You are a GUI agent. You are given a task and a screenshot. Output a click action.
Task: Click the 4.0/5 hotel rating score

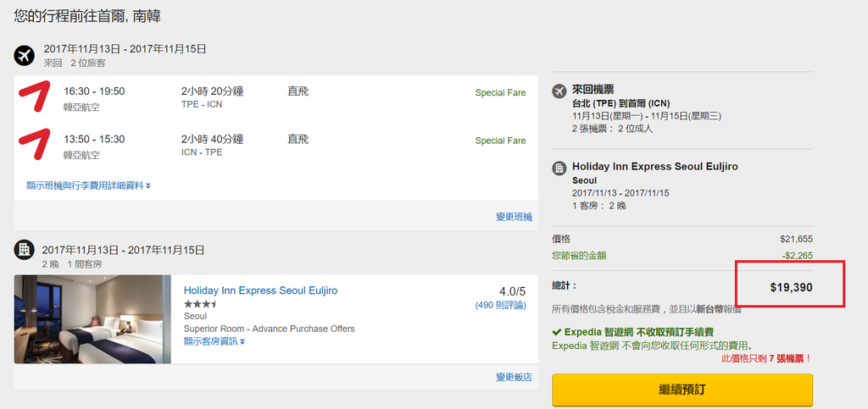(512, 291)
